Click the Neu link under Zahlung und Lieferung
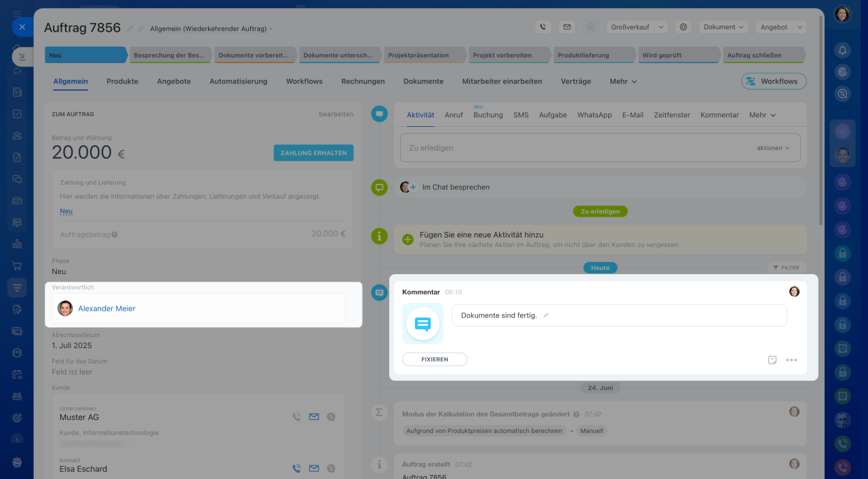This screenshot has height=479, width=868. point(66,211)
